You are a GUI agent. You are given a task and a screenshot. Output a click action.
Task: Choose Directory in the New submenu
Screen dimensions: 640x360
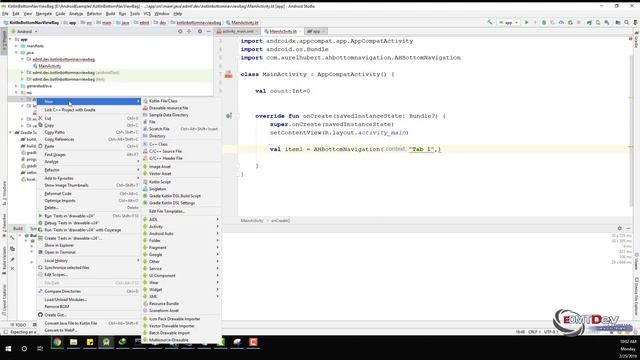pos(181,136)
